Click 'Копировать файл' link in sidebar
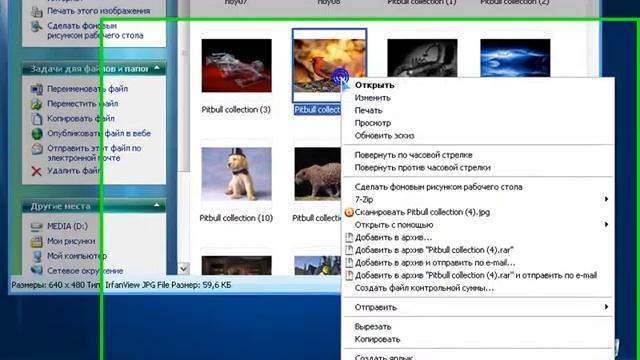640x360 pixels. click(x=81, y=118)
